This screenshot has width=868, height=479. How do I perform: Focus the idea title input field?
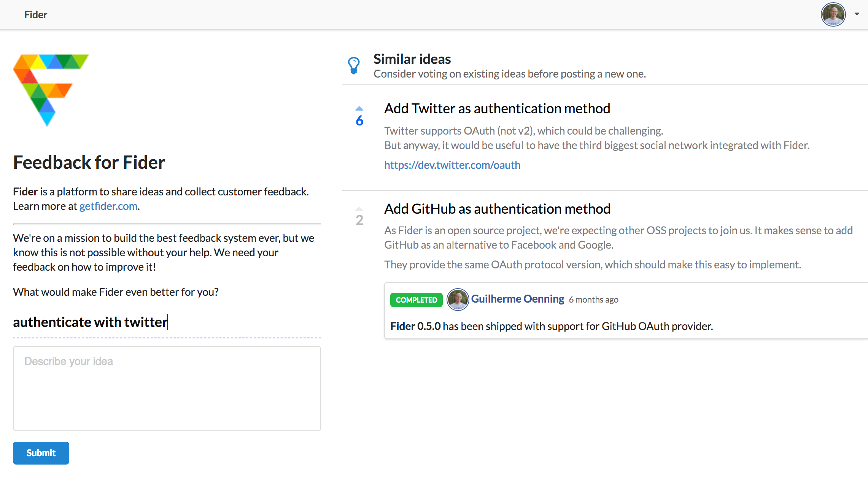click(167, 322)
